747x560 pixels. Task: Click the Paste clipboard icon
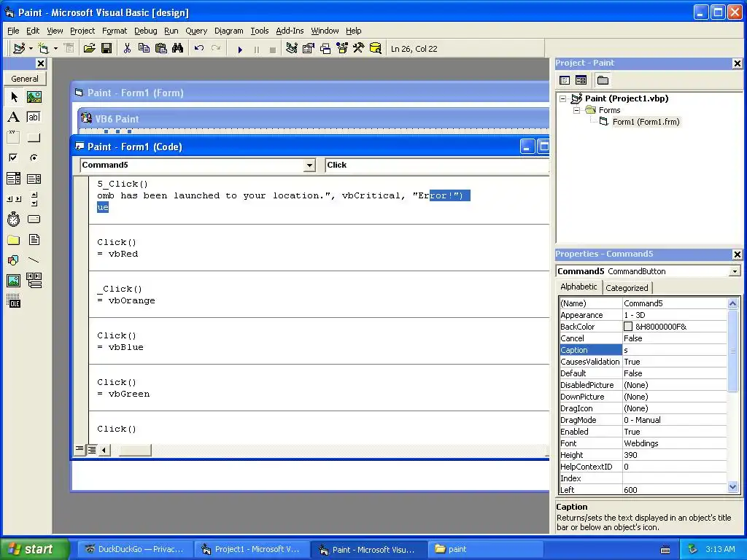[x=161, y=49]
